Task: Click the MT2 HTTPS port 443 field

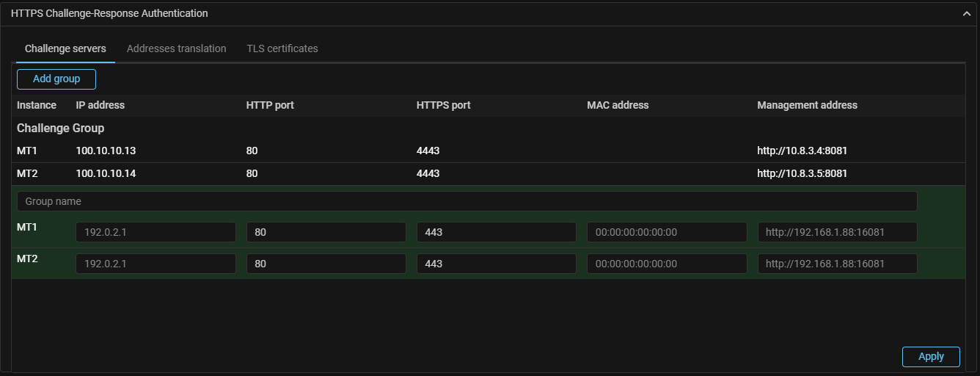Action: [496, 264]
